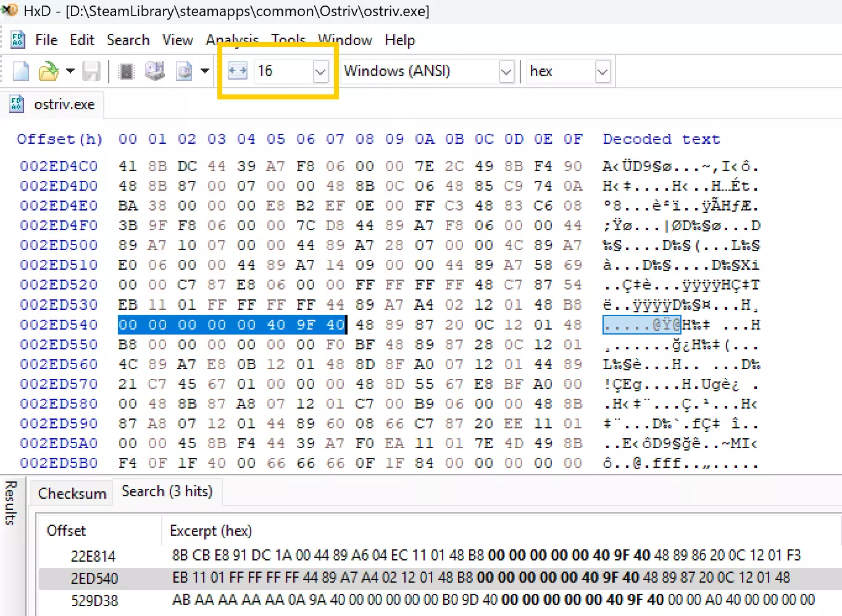This screenshot has width=842, height=616.
Task: Open the Help menu
Action: pyautogui.click(x=400, y=40)
